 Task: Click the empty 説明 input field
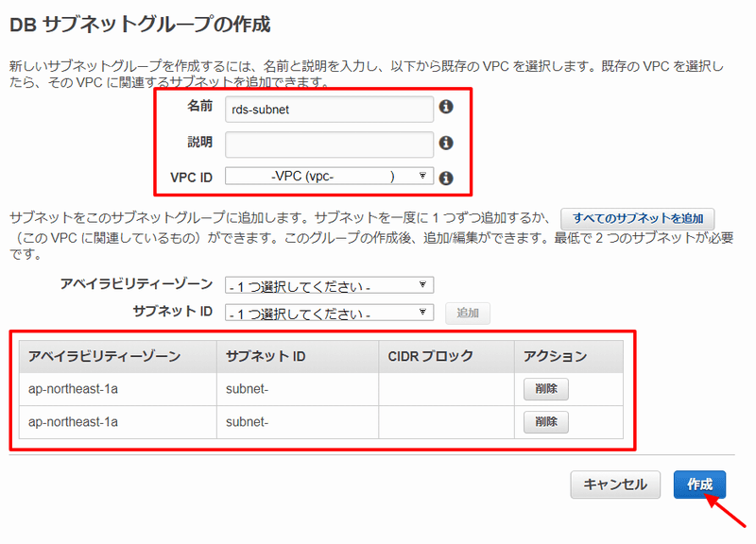click(329, 144)
